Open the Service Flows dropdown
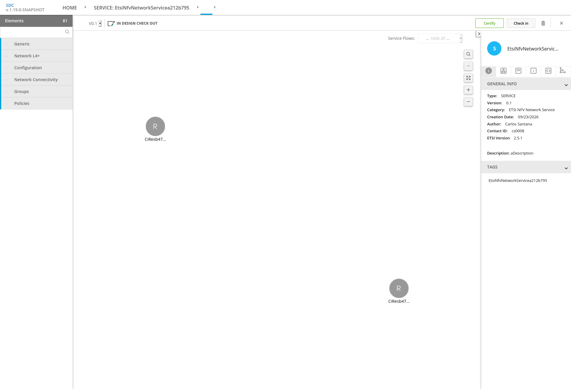 [440, 38]
